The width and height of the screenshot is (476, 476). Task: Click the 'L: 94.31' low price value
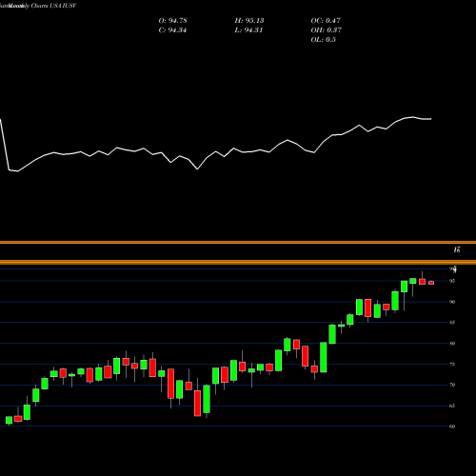click(248, 30)
